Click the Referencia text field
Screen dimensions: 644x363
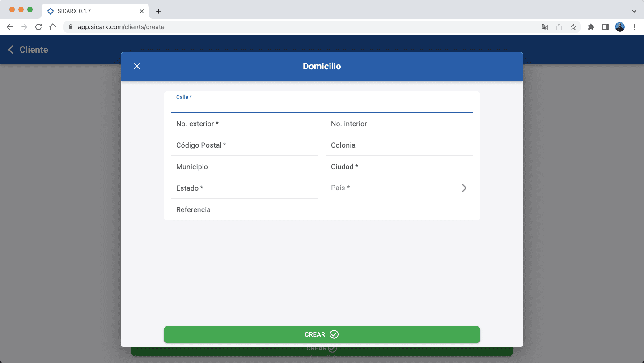point(244,210)
